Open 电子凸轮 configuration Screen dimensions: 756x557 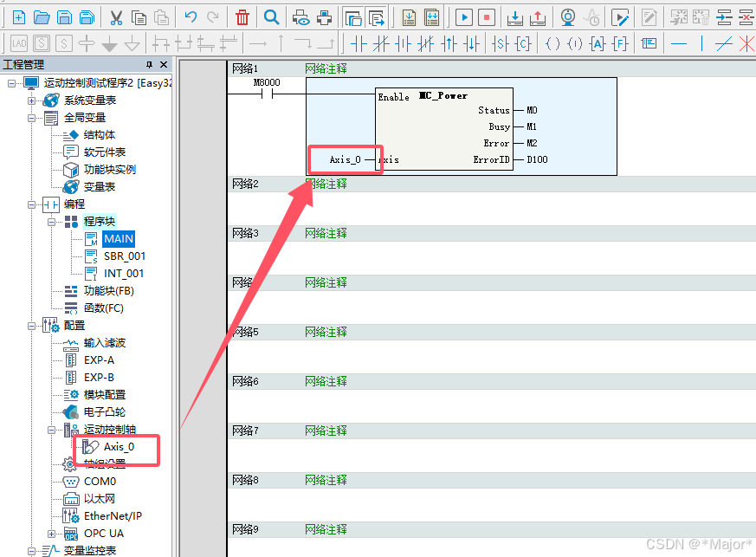pyautogui.click(x=104, y=411)
